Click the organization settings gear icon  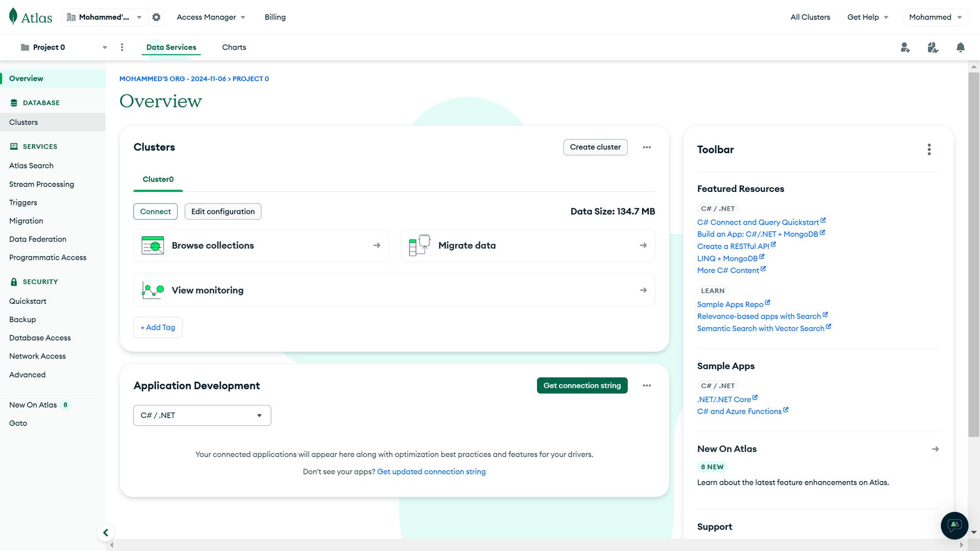156,17
